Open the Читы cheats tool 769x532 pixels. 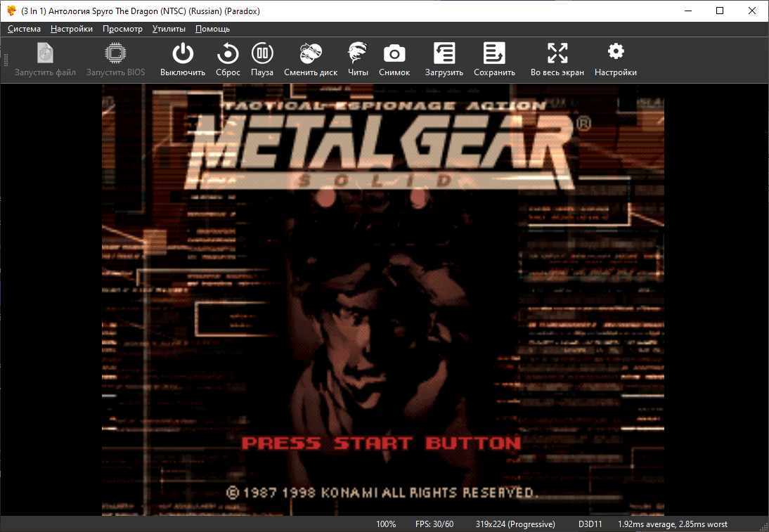[x=358, y=60]
